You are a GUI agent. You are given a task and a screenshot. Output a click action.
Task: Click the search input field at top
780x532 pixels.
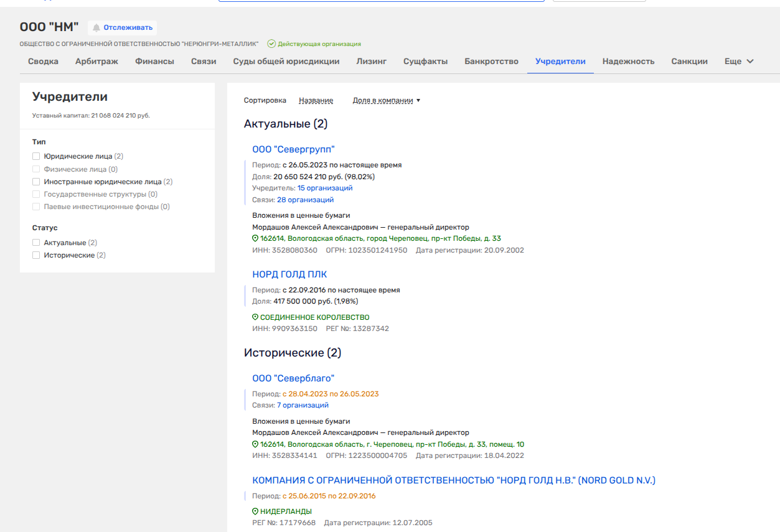(x=381, y=1)
